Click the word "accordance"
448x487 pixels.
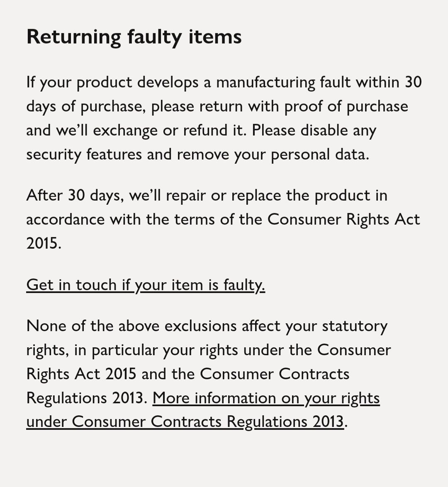[x=66, y=219]
